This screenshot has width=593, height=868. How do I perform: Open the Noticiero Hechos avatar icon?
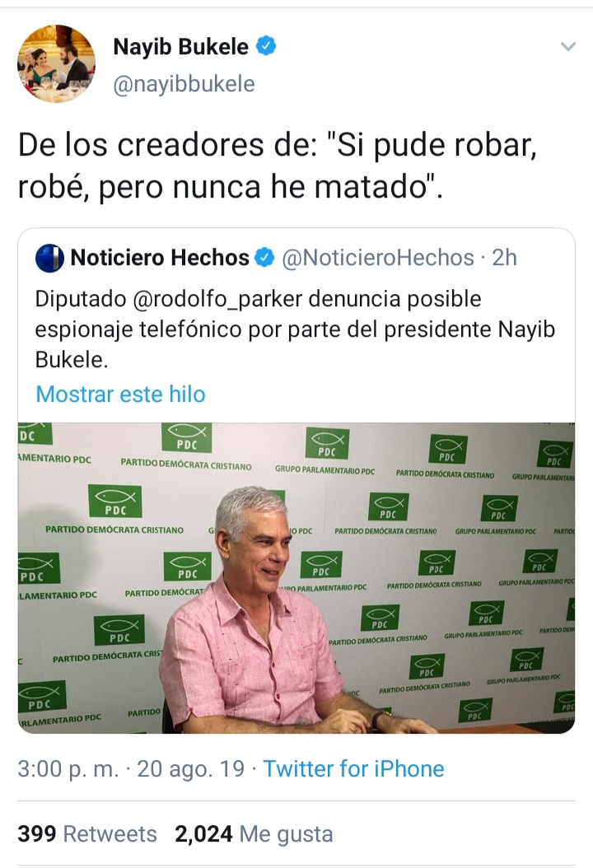pyautogui.click(x=50, y=258)
